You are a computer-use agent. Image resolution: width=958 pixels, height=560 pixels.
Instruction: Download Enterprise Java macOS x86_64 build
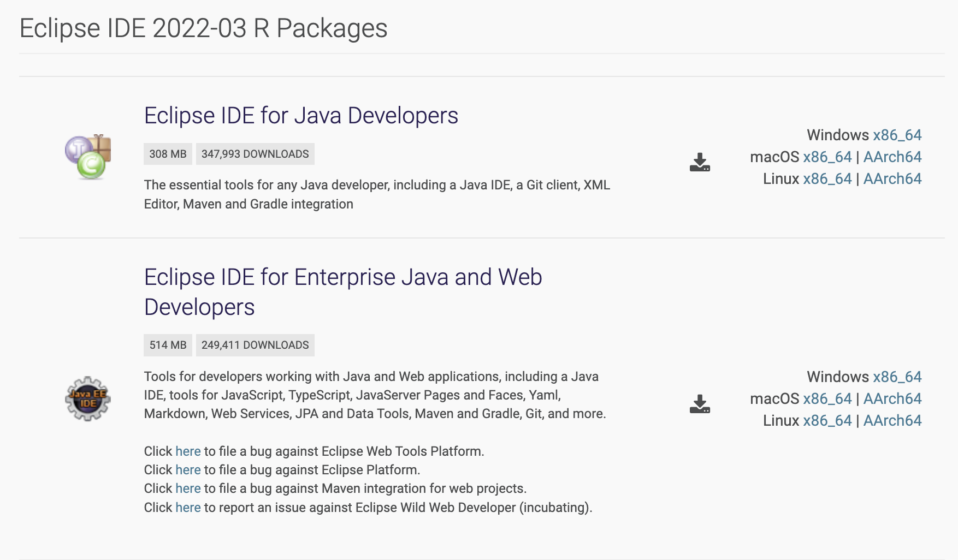tap(827, 398)
